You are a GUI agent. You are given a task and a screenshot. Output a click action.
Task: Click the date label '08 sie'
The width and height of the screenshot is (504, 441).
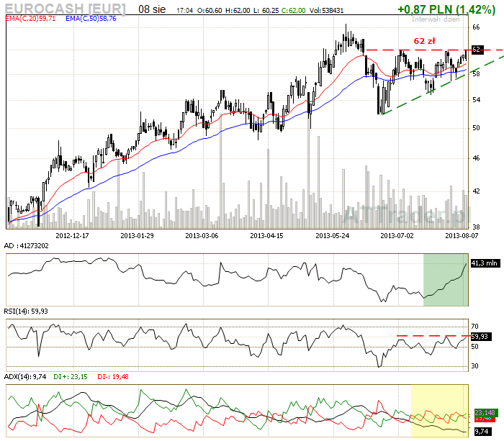(152, 9)
